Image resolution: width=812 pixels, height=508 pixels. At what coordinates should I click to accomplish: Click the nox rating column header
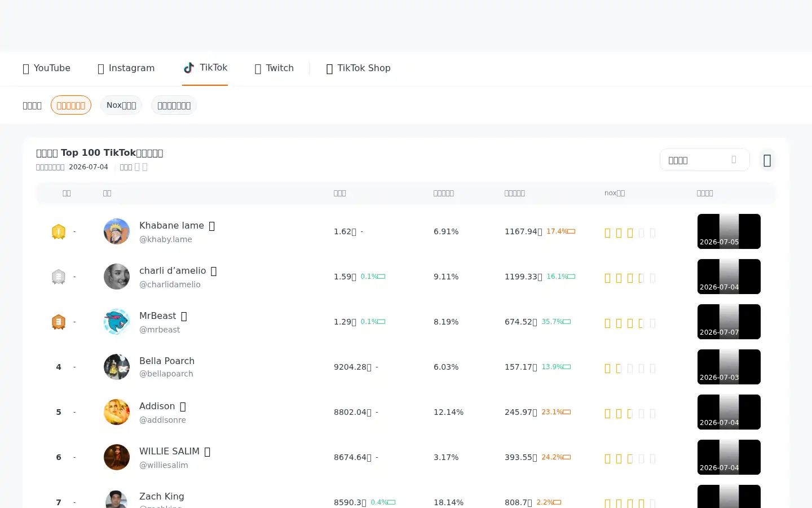(x=615, y=193)
